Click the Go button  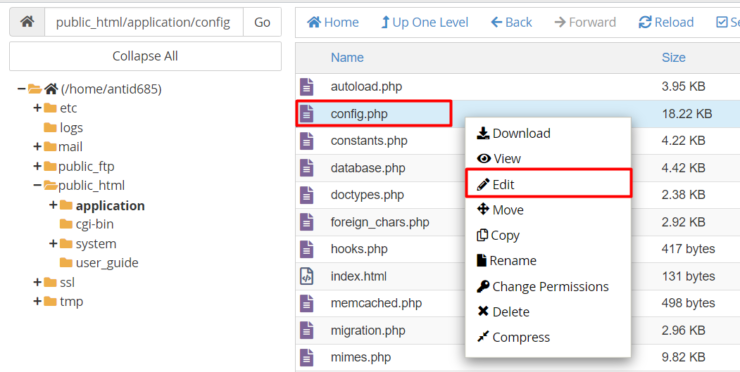262,22
